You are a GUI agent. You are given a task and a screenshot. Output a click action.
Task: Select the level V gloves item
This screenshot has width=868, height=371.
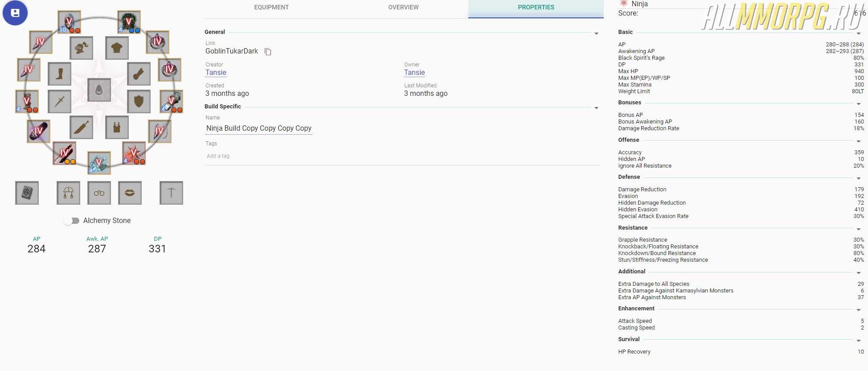pos(172,101)
